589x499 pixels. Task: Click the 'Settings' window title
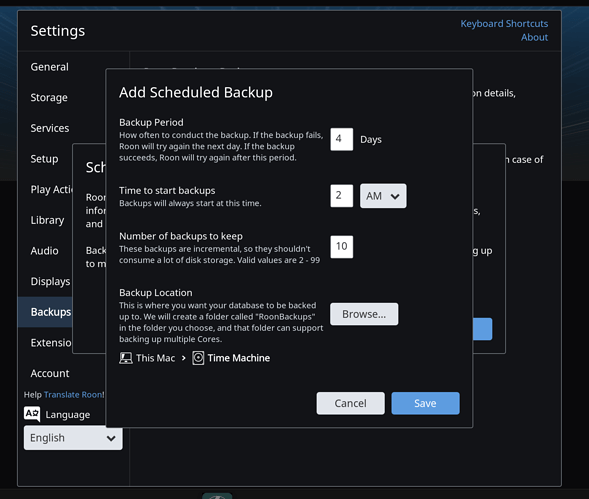pyautogui.click(x=57, y=31)
